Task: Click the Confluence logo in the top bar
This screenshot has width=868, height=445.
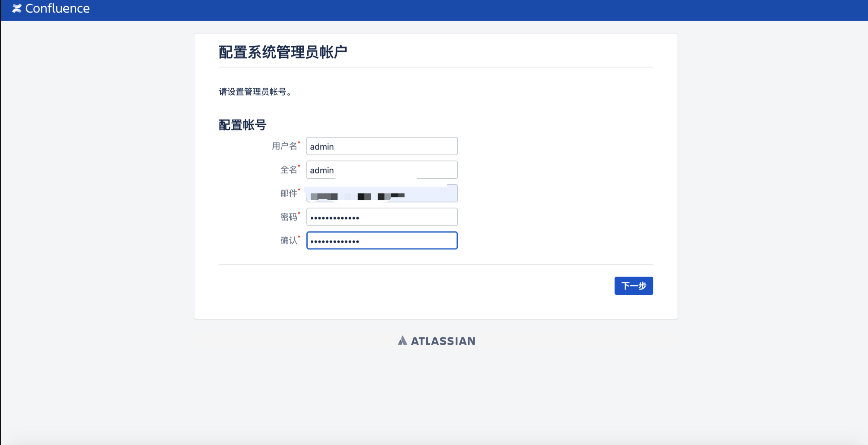Action: pos(51,8)
